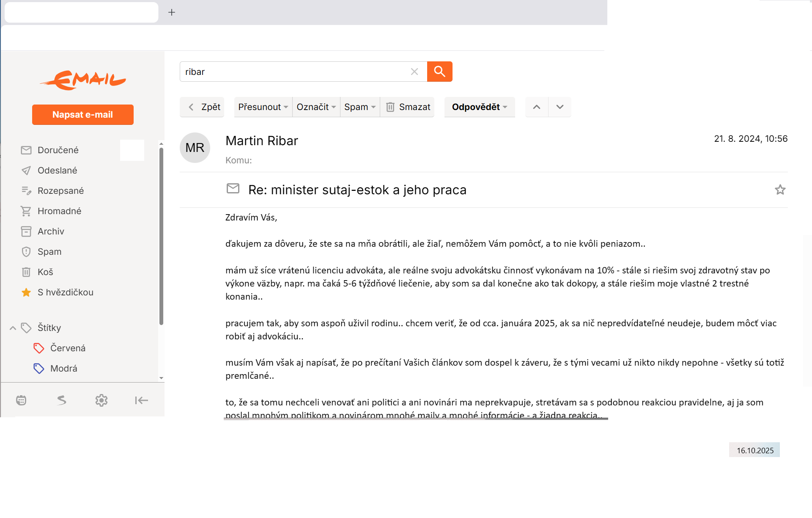Open the Přesunout dropdown

pyautogui.click(x=263, y=107)
